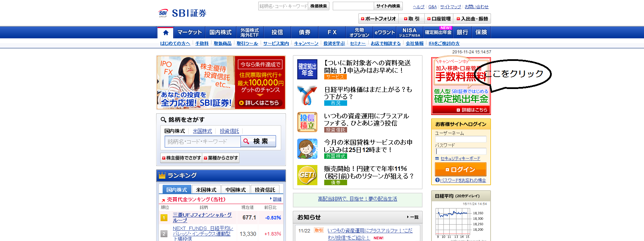Open NISA ジュニアNISA menu

pos(410,33)
